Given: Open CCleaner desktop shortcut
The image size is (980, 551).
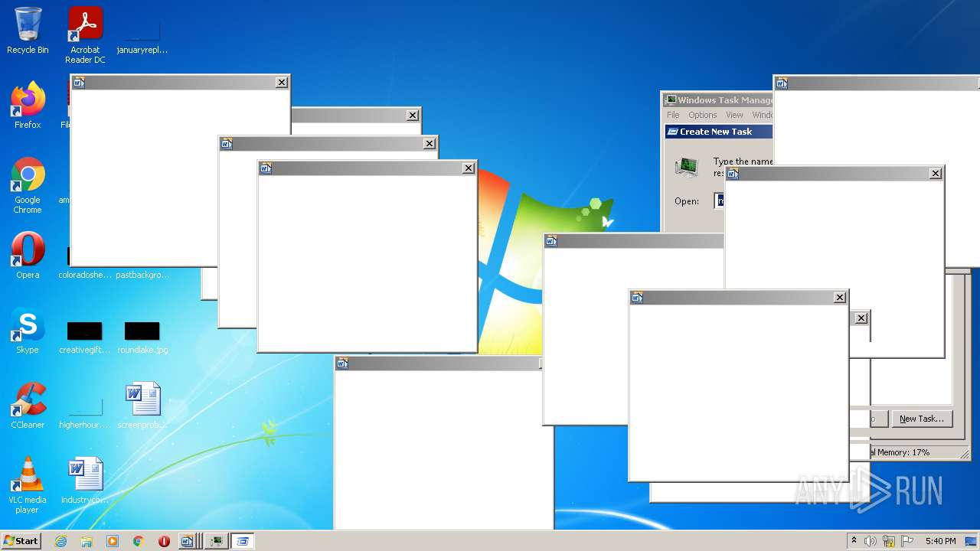Looking at the screenshot, I should tap(28, 406).
